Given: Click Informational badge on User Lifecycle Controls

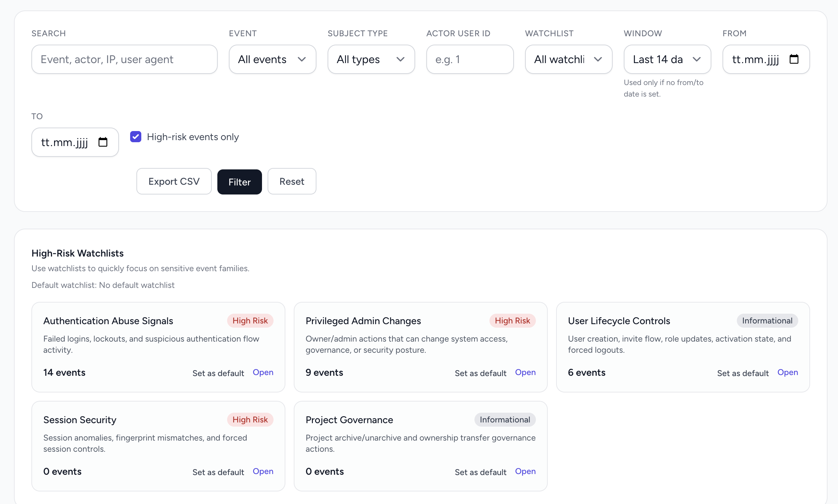Looking at the screenshot, I should [767, 321].
